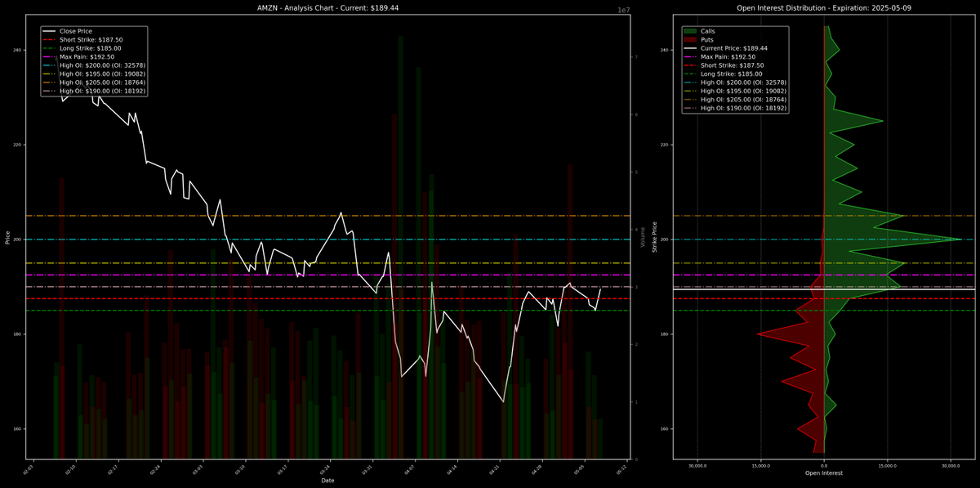This screenshot has height=488, width=980.
Task: Select 'Short Strike: $187.50' in the price chart legend
Action: [x=91, y=39]
